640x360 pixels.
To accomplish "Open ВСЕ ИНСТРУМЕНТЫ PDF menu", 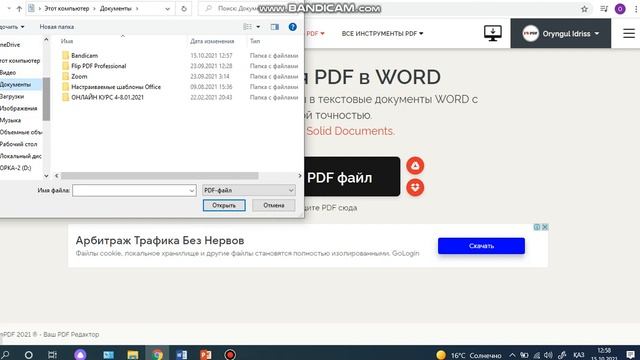I will (x=382, y=33).
